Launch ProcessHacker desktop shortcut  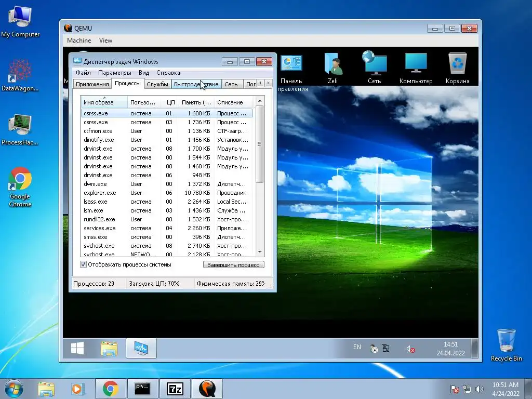pos(20,129)
